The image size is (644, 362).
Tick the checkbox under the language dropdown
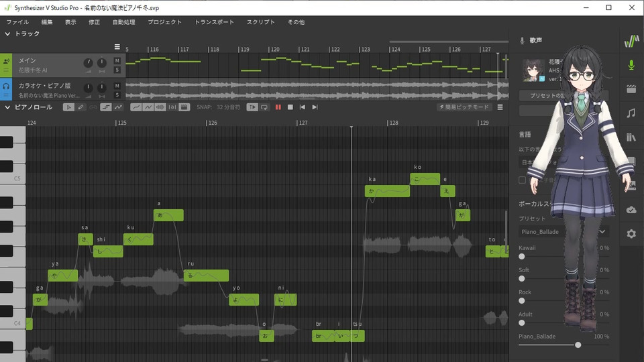522,180
